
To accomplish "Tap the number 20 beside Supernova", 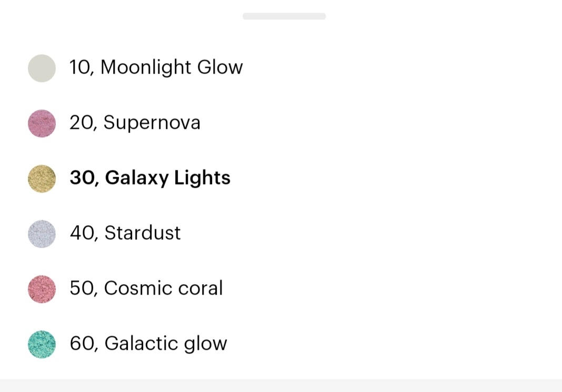I will (82, 123).
